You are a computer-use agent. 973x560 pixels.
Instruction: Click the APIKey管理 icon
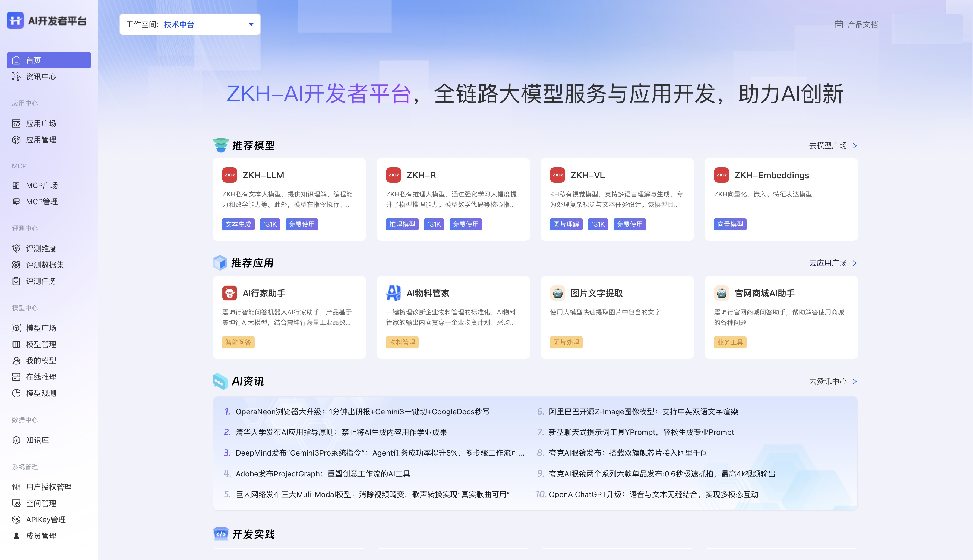pyautogui.click(x=16, y=520)
